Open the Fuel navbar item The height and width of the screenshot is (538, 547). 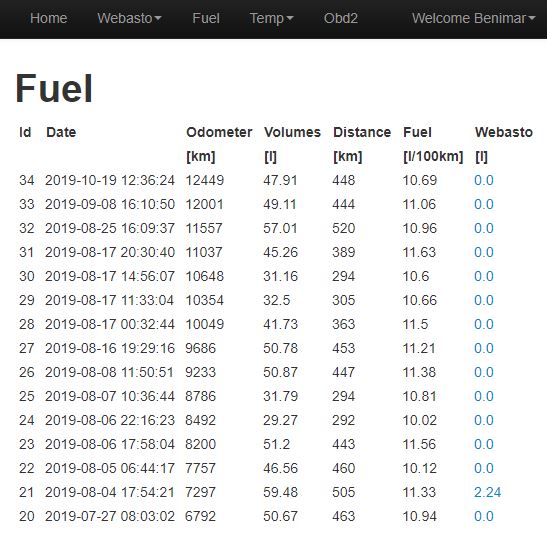click(206, 18)
